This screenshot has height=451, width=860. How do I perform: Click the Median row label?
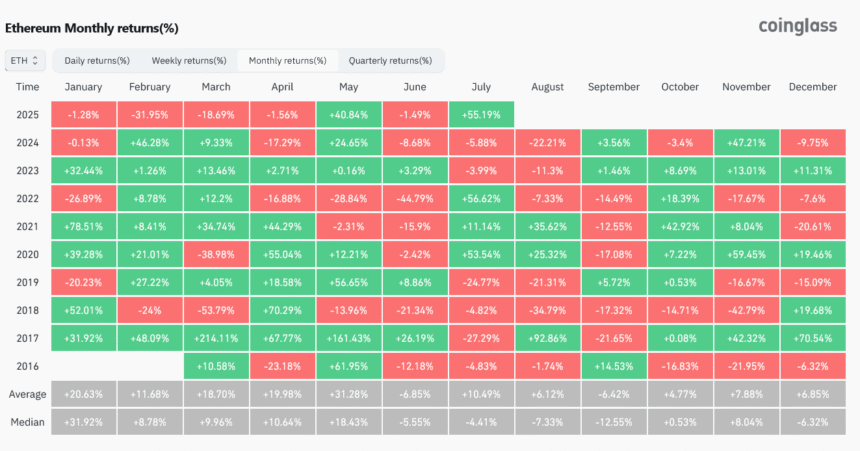pyautogui.click(x=28, y=420)
